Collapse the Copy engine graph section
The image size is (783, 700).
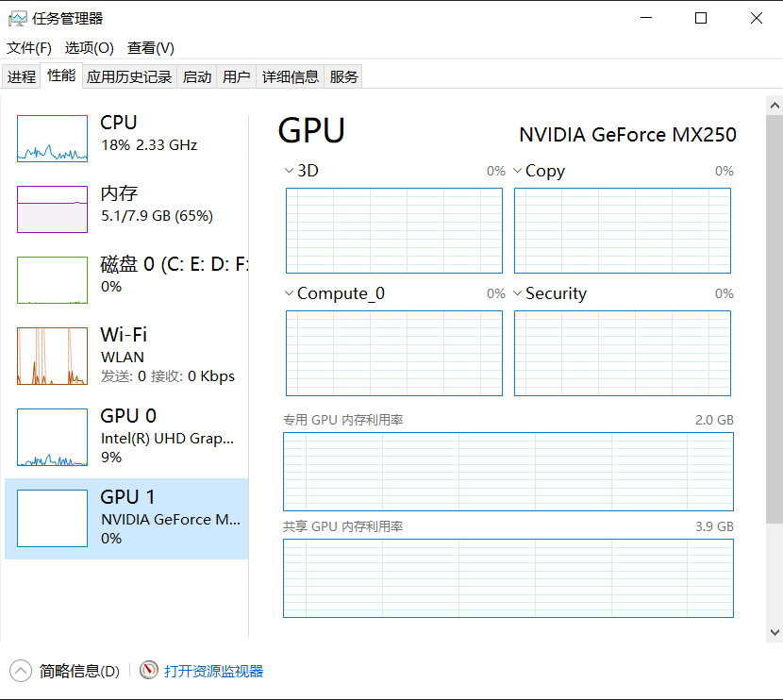(517, 171)
